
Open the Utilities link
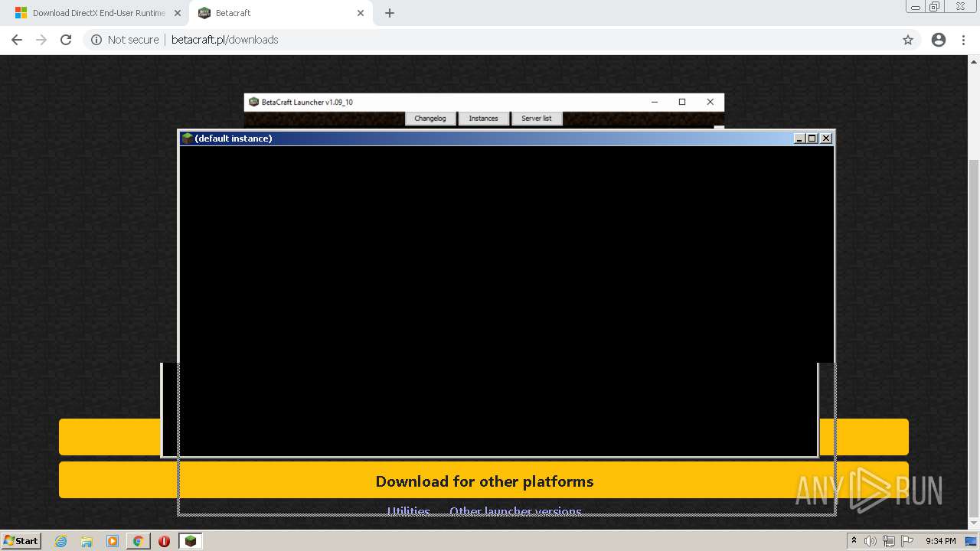408,510
